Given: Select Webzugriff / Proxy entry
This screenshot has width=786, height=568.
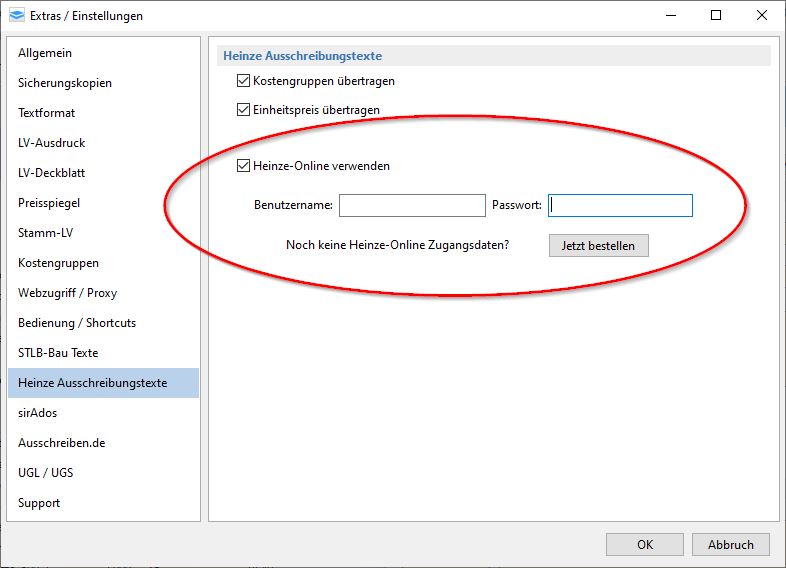Looking at the screenshot, I should point(103,293).
